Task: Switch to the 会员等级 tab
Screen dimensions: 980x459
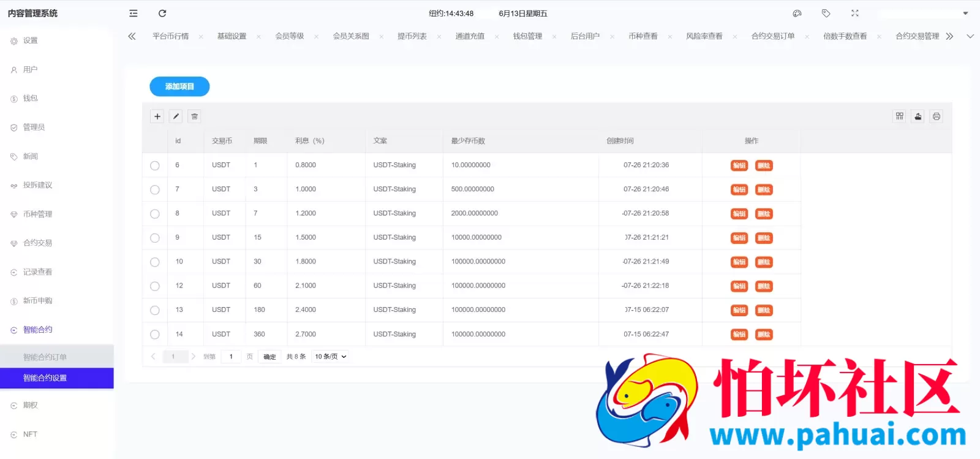Action: click(x=290, y=37)
